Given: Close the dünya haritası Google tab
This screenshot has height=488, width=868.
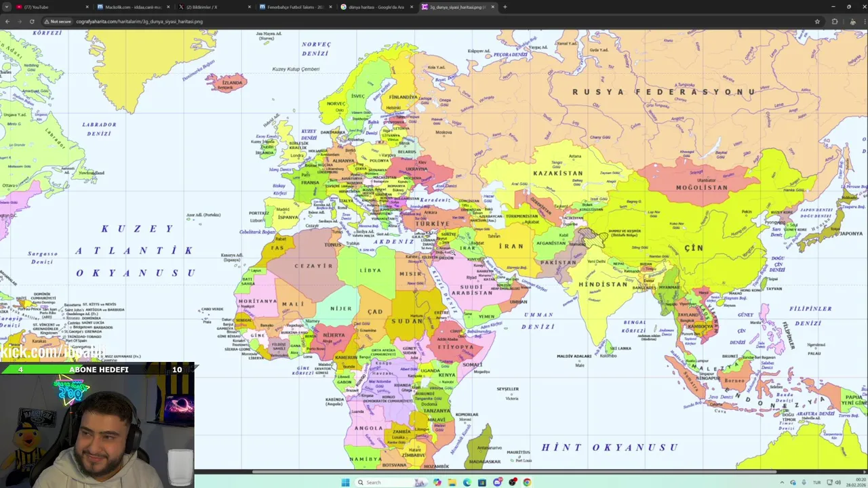Looking at the screenshot, I should (412, 7).
